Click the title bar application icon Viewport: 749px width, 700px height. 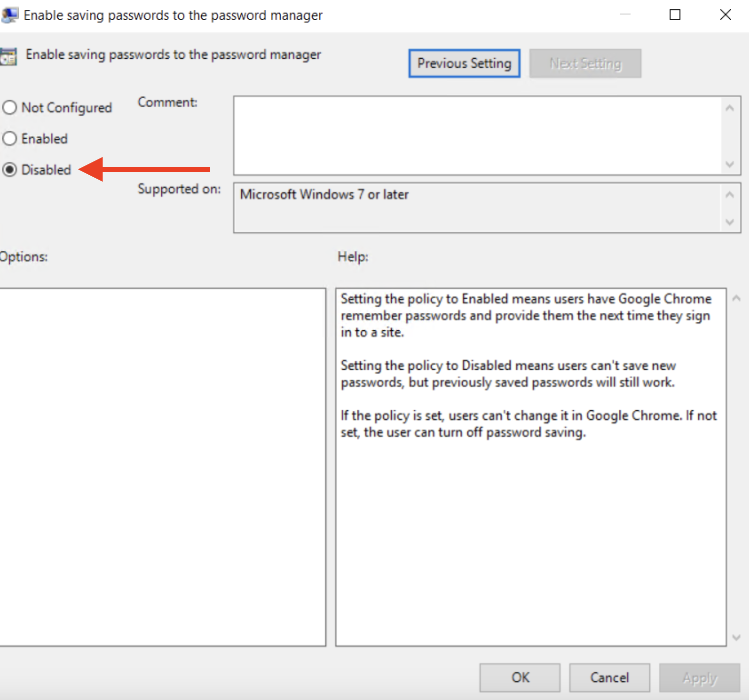9,15
